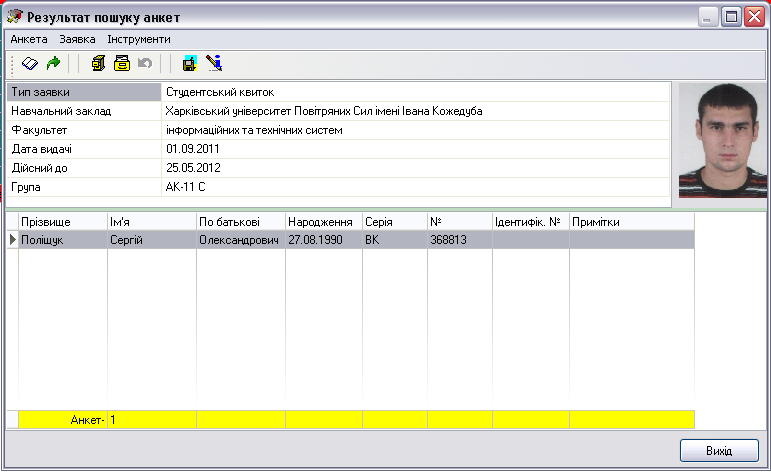Click the Група label
This screenshot has width=771, height=472.
click(26, 187)
